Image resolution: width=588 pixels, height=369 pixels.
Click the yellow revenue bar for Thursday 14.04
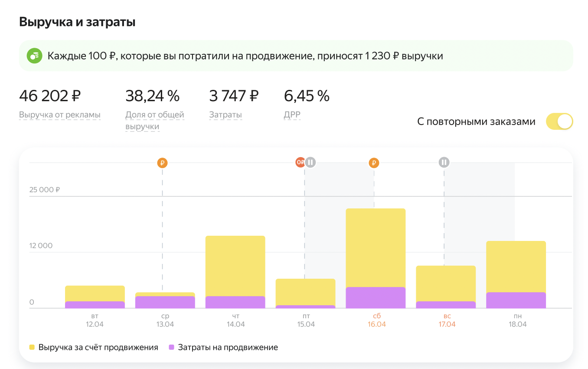pyautogui.click(x=235, y=266)
